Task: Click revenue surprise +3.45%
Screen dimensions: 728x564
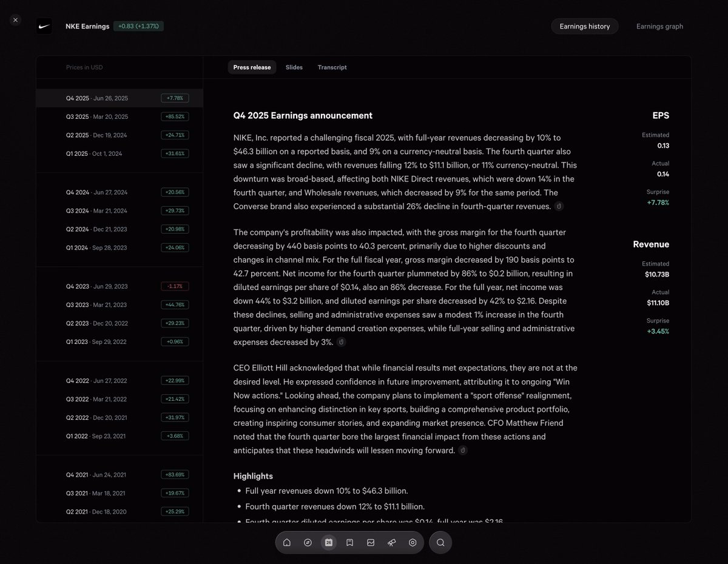Action: tap(658, 331)
